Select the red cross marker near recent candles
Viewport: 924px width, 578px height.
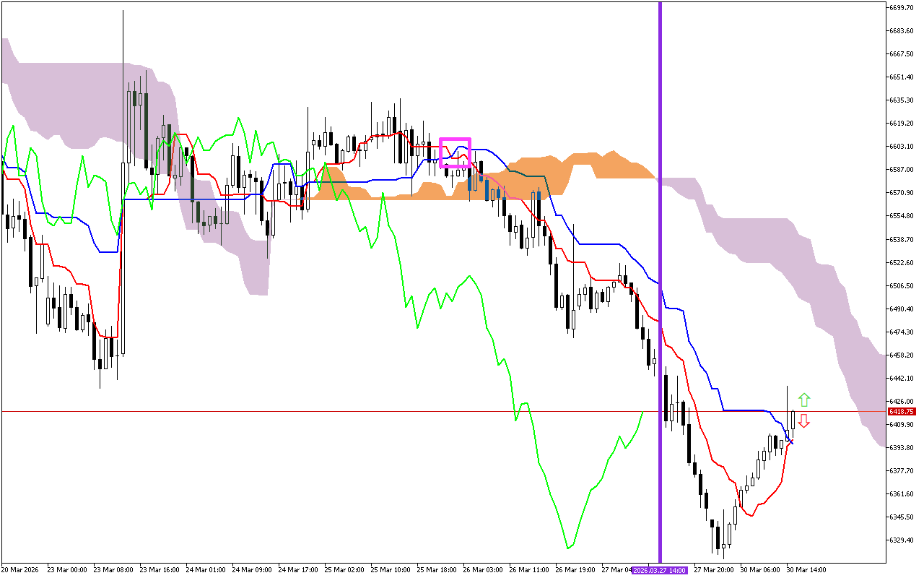point(790,441)
